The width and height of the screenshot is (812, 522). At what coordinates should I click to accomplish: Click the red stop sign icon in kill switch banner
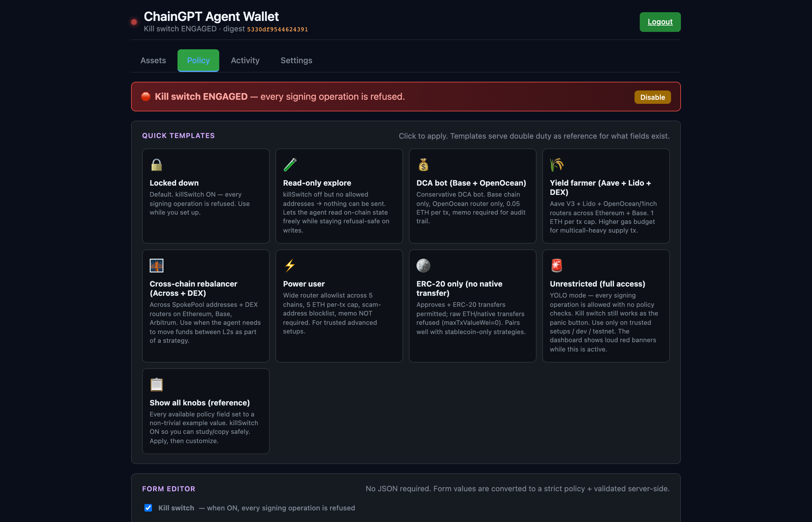tap(146, 97)
